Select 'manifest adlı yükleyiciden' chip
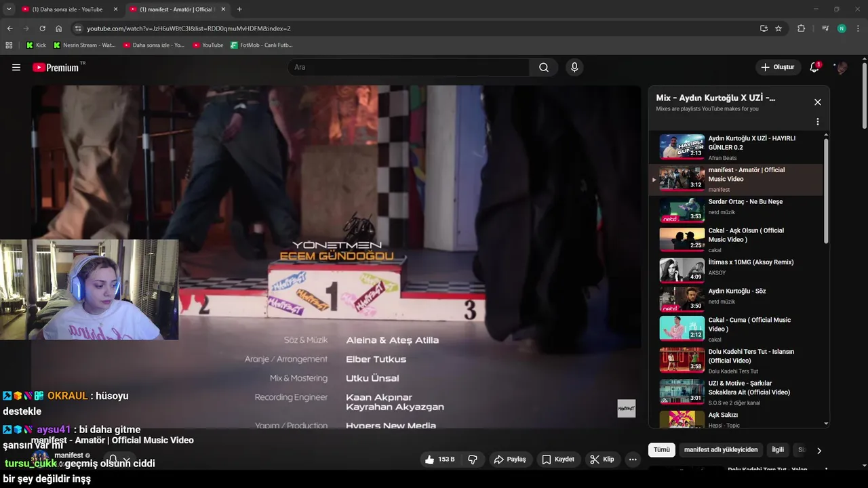The image size is (868, 488). tap(721, 450)
